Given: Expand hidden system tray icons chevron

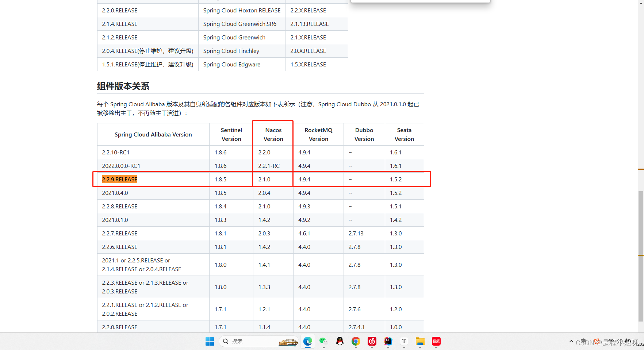Looking at the screenshot, I should (x=571, y=342).
